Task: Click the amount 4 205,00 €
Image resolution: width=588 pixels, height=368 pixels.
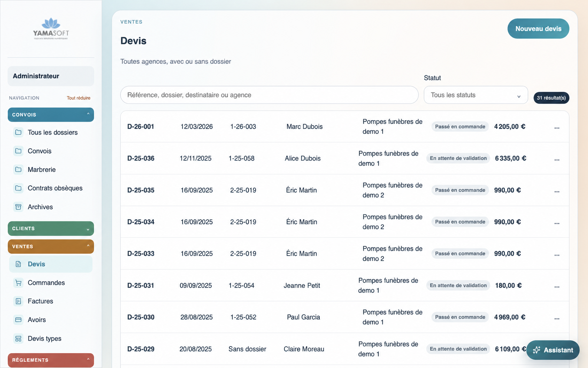Action: pyautogui.click(x=510, y=126)
